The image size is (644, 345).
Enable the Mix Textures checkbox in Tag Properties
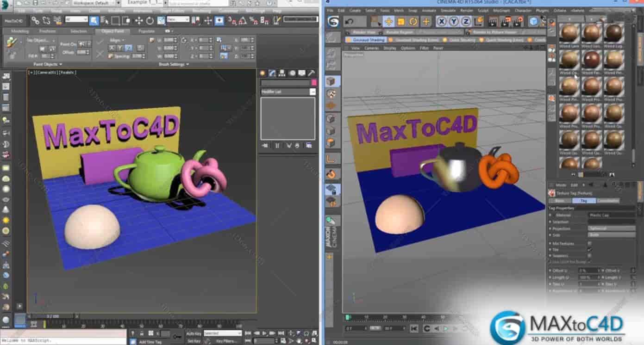pyautogui.click(x=590, y=243)
